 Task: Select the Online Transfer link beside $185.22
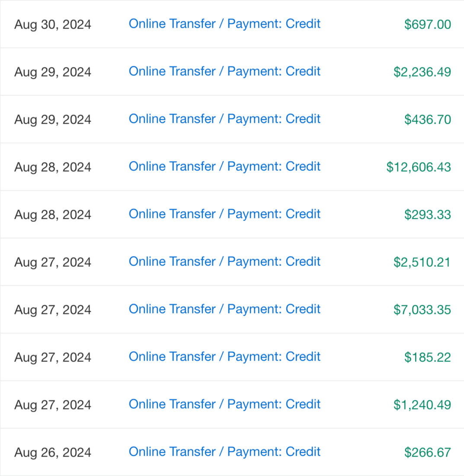click(x=224, y=357)
